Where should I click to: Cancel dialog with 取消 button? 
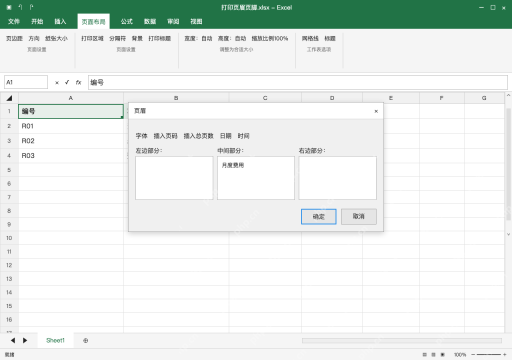[359, 216]
